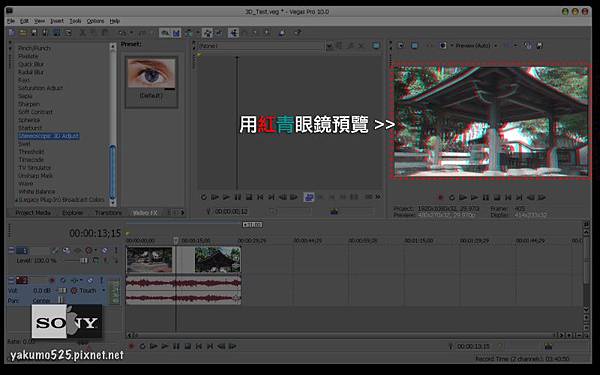Toggle Enable Snapping in the main toolbar
The height and width of the screenshot is (375, 600).
pos(165,33)
